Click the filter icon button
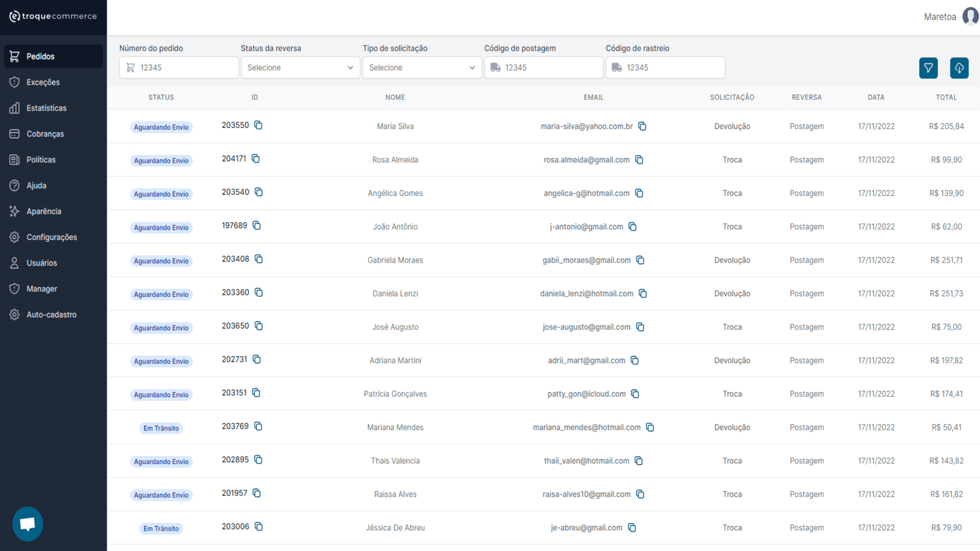This screenshot has height=551, width=980. click(x=928, y=67)
